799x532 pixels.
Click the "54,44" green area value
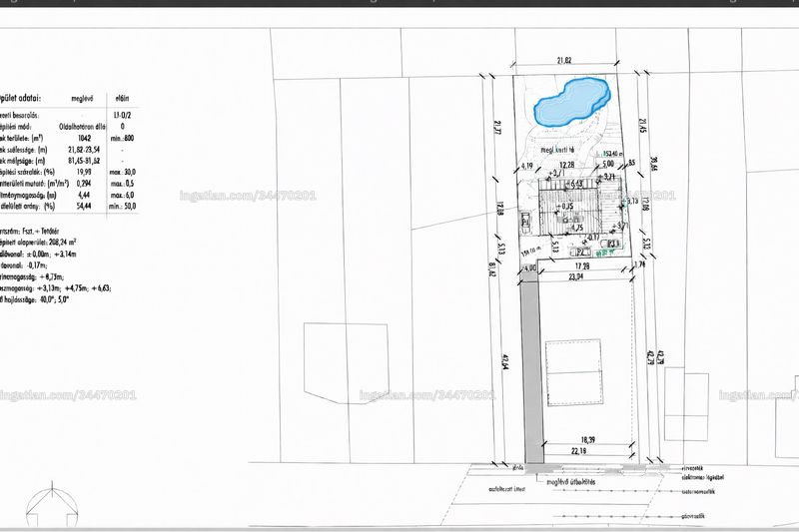[x=84, y=207]
